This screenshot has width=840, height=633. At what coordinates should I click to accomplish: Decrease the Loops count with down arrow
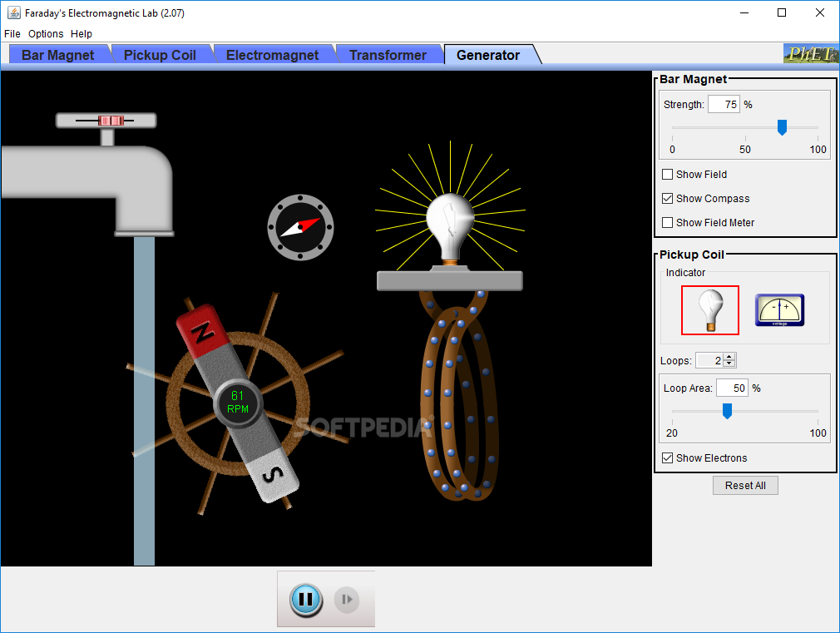click(x=729, y=363)
